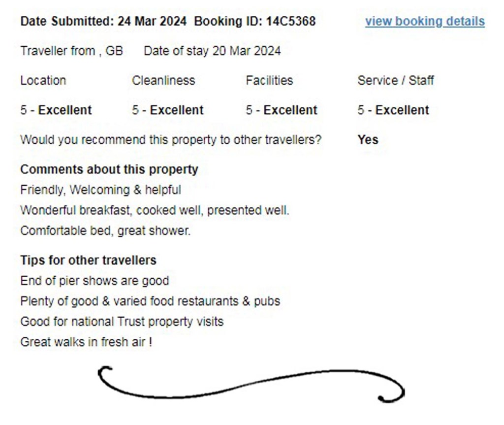Click the Facilities rating label
This screenshot has height=425, width=504.
(x=269, y=81)
